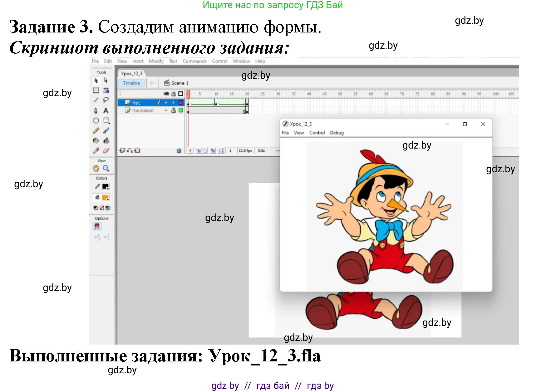The image size is (546, 392).
Task: Open the Modify menu
Action: tap(156, 61)
